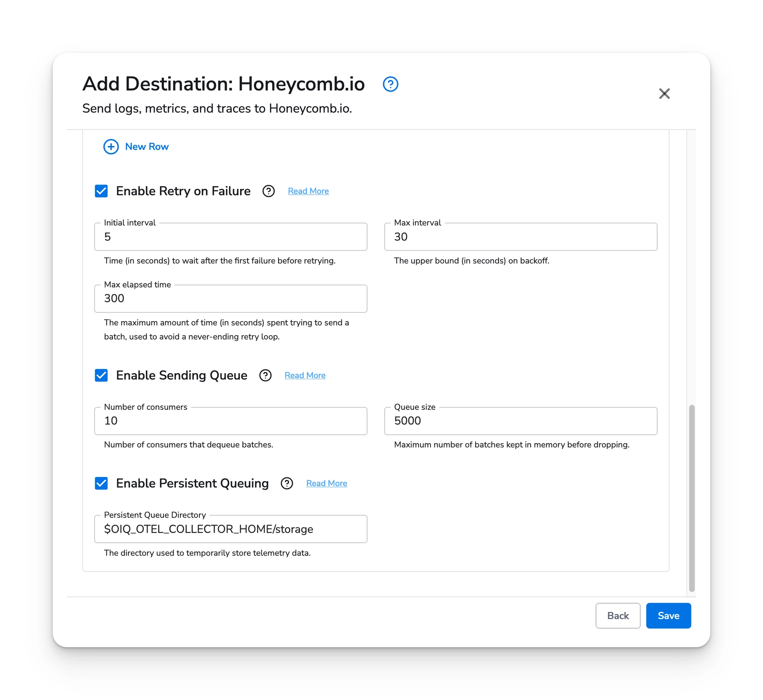Toggle the Enable Sending Queue checkbox
Screen dimensions: 763x700
[101, 375]
